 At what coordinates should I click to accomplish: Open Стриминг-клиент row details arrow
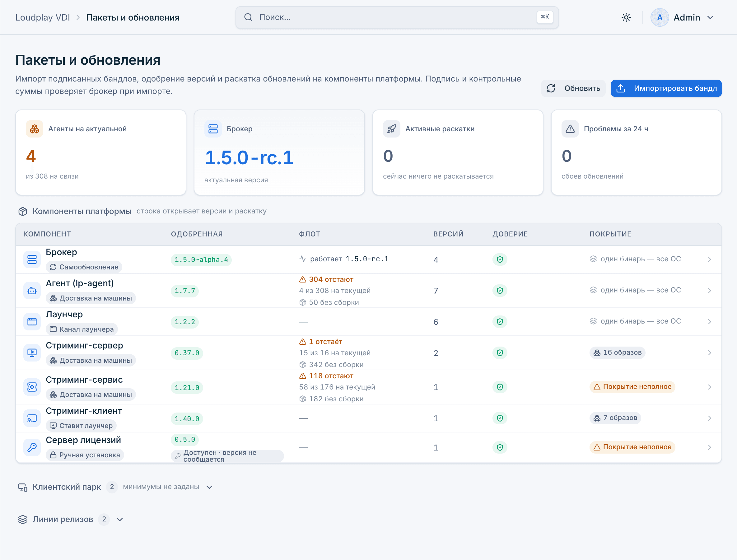coord(709,418)
